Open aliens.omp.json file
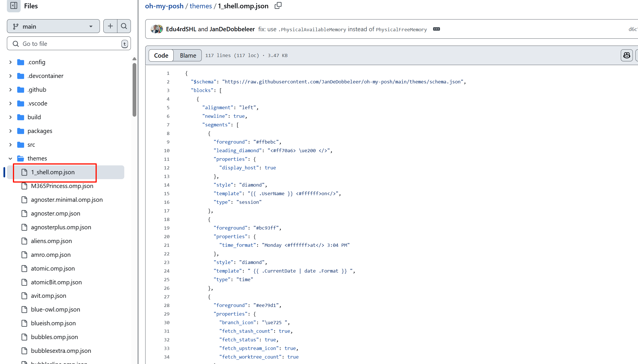Image resolution: width=638 pixels, height=364 pixels. click(51, 241)
